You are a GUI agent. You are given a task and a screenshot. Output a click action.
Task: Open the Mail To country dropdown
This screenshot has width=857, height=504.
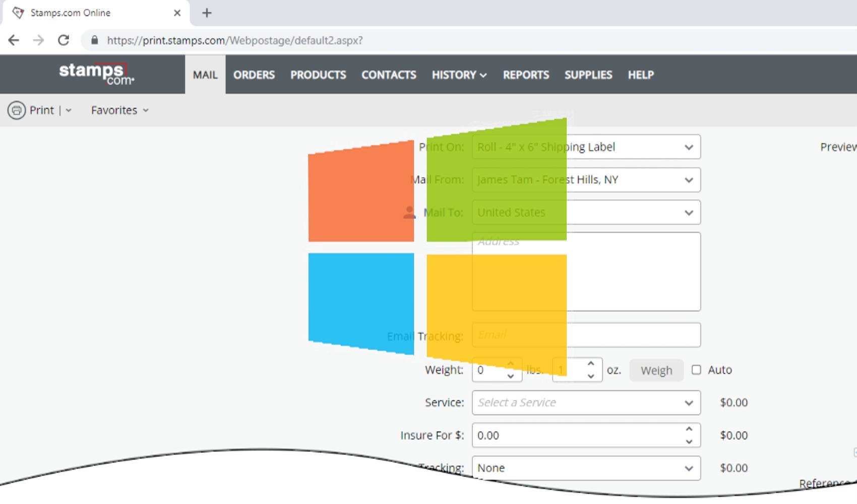point(586,212)
